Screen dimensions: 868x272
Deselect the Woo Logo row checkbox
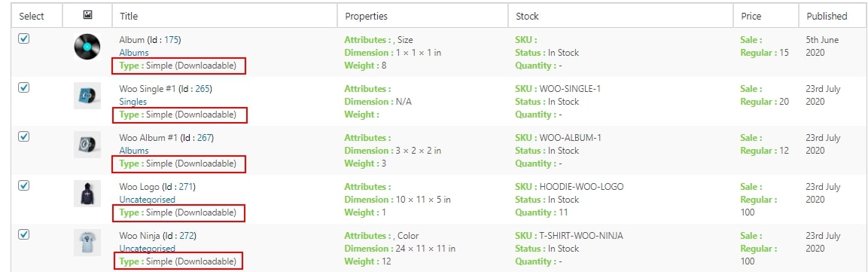pos(24,185)
